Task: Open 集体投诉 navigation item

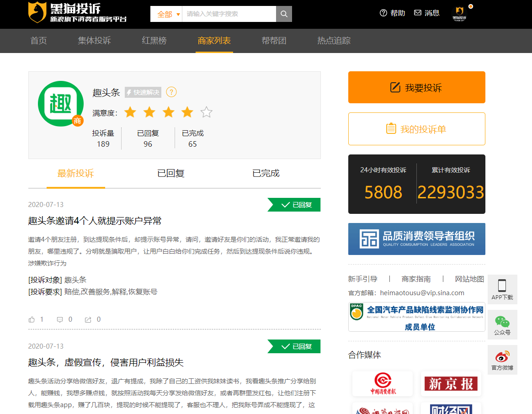Action: (94, 41)
